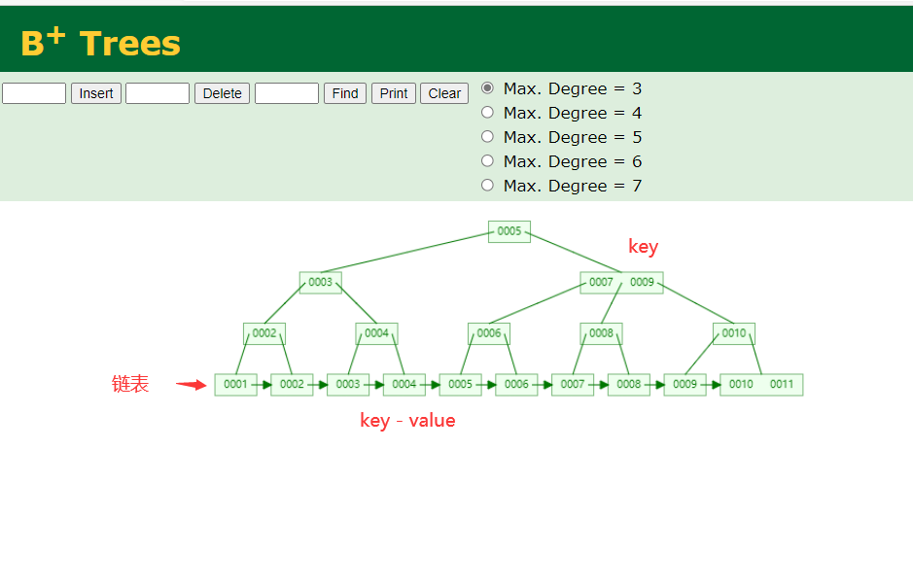Select Max. Degree = 7 radio button
Screen dimensions: 913x588
pos(487,185)
